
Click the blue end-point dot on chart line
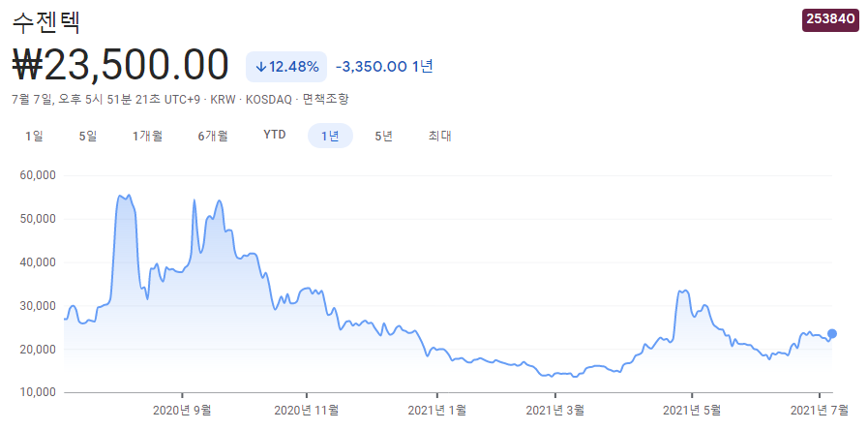(x=831, y=333)
